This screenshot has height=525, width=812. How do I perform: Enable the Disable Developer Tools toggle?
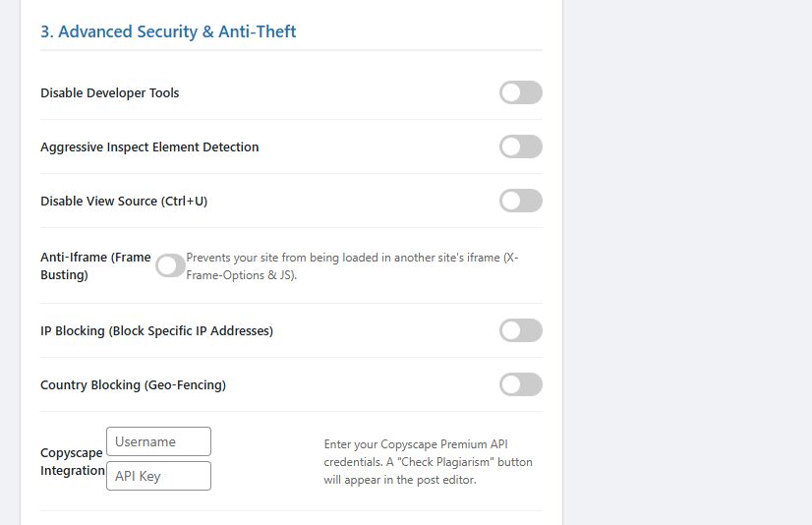tap(520, 93)
